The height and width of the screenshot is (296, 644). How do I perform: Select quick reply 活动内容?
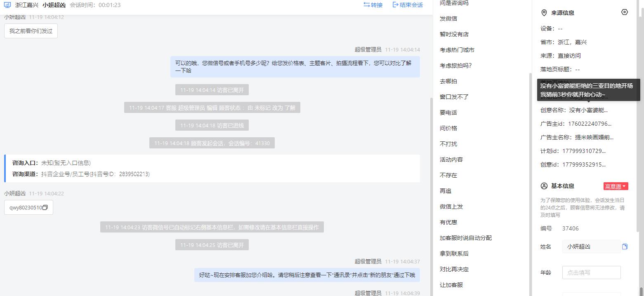point(451,160)
